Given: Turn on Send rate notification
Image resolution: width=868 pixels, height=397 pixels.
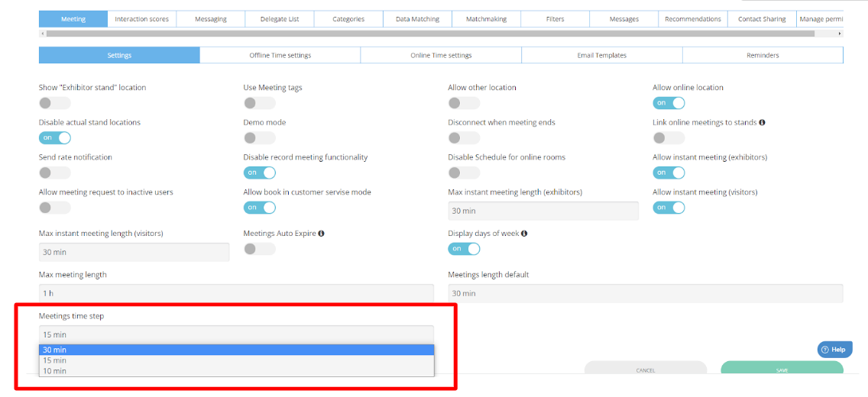Looking at the screenshot, I should (x=55, y=173).
